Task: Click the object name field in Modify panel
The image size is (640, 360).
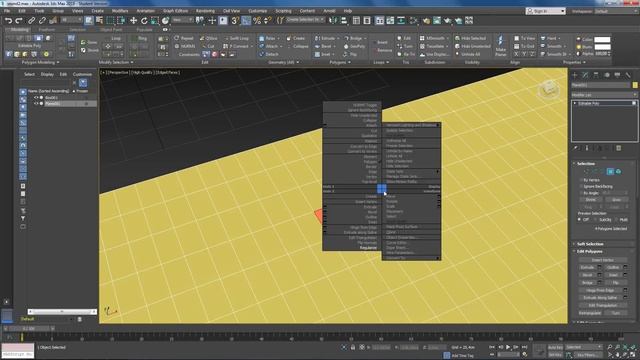Action: point(600,85)
